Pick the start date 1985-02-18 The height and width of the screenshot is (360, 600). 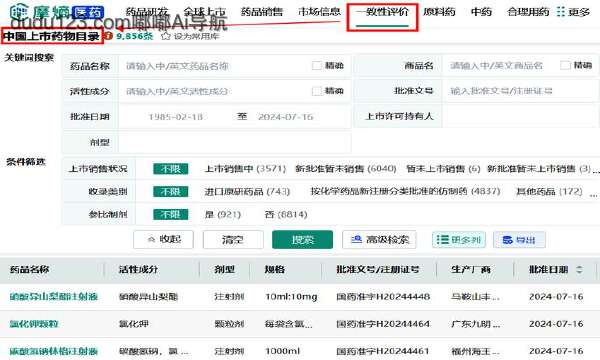click(x=176, y=117)
